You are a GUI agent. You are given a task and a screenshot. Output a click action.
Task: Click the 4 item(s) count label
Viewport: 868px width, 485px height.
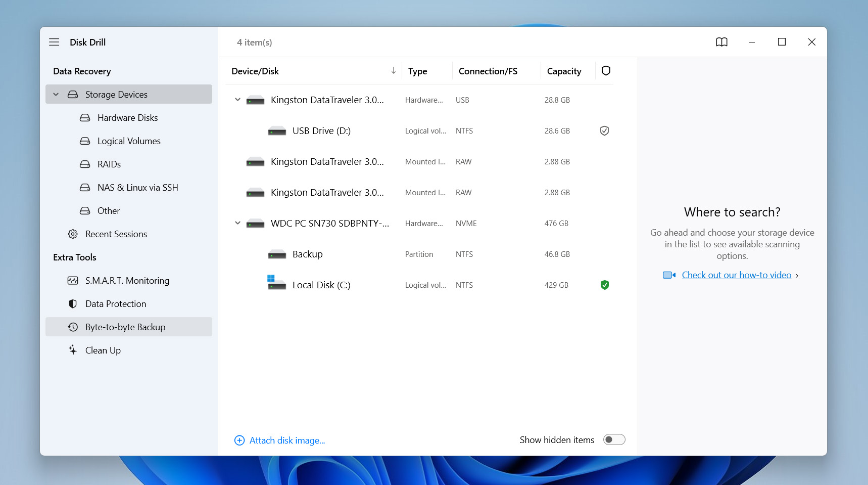click(x=255, y=42)
